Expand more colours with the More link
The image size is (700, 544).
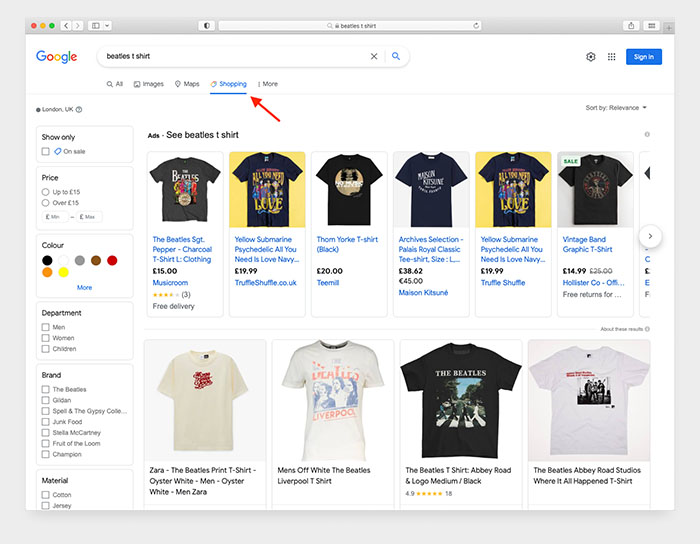(84, 287)
